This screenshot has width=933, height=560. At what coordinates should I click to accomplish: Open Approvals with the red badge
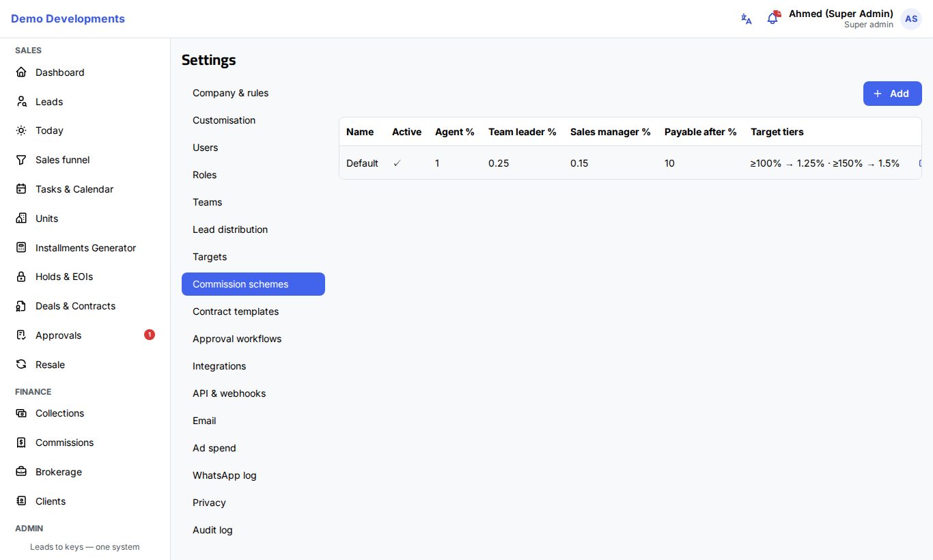tap(85, 335)
